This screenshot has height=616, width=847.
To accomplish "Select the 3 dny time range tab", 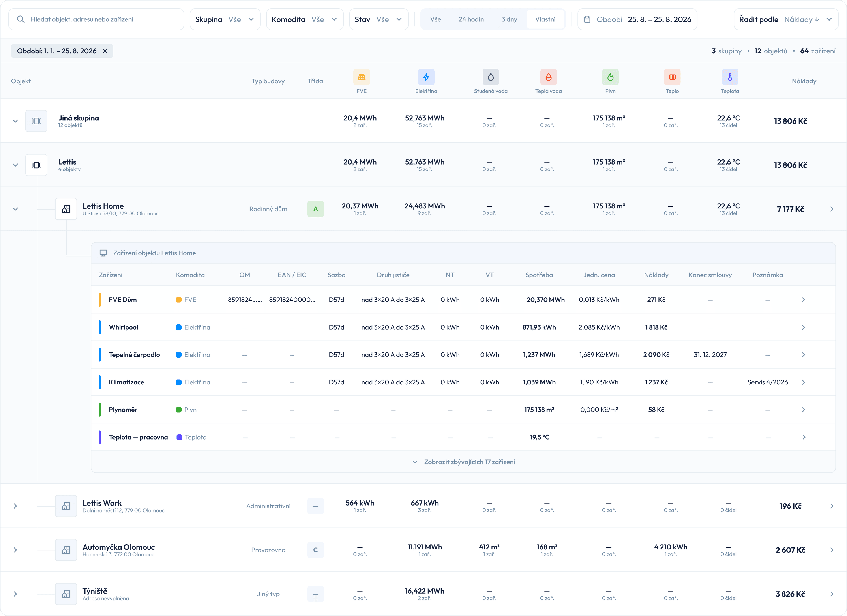I will tap(509, 19).
